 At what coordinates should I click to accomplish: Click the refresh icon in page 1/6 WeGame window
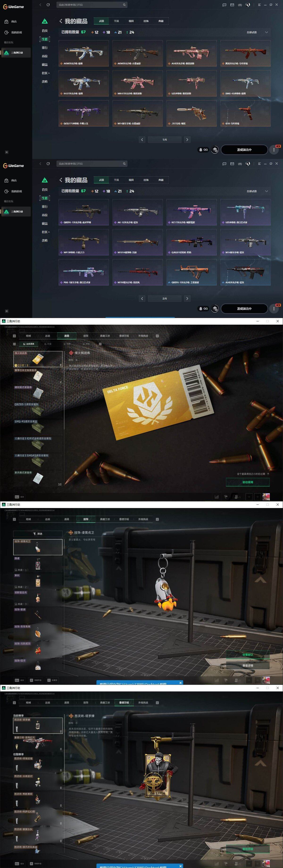coord(48,5)
